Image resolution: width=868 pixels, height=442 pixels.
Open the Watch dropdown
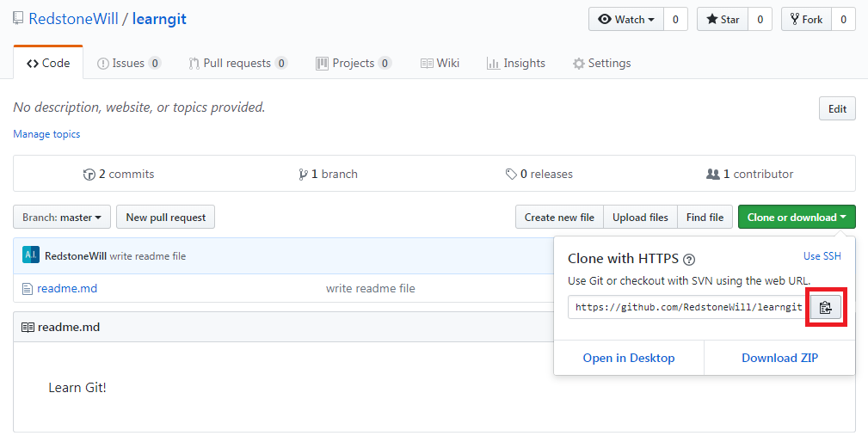tap(626, 20)
